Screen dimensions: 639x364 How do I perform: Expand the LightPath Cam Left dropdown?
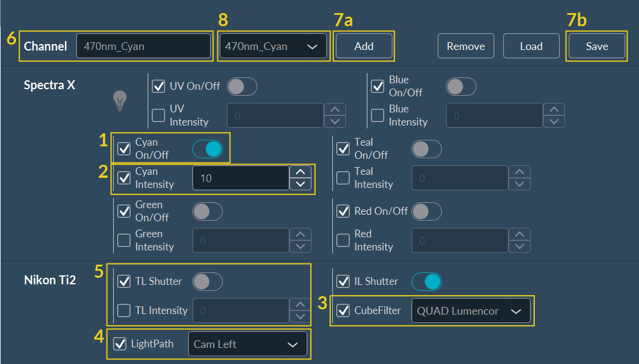[x=248, y=344]
